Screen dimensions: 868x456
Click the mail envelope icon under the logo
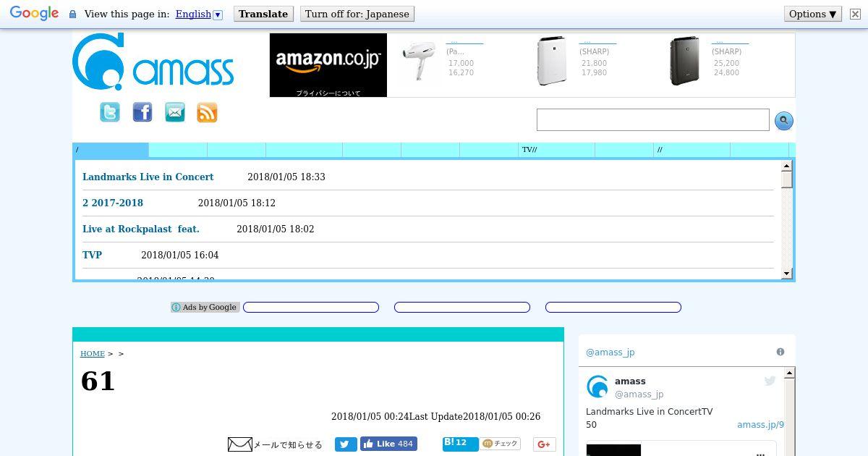coord(175,112)
